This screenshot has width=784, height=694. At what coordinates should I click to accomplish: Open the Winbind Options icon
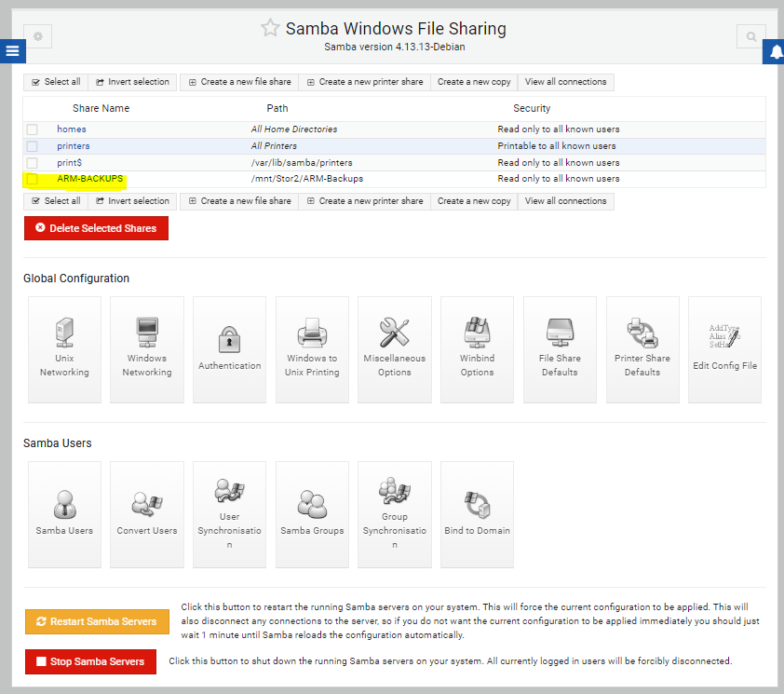coord(477,349)
